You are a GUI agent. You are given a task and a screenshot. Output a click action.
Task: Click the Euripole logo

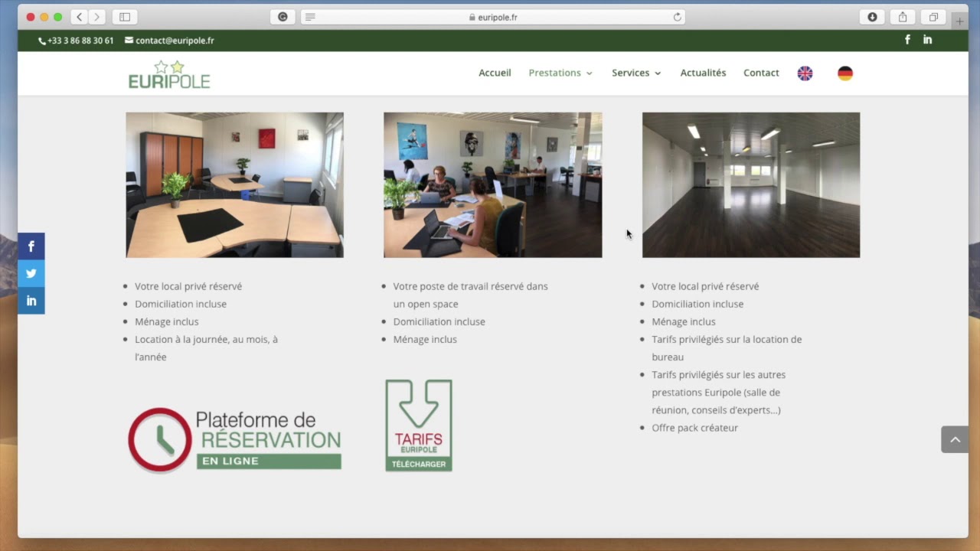169,74
